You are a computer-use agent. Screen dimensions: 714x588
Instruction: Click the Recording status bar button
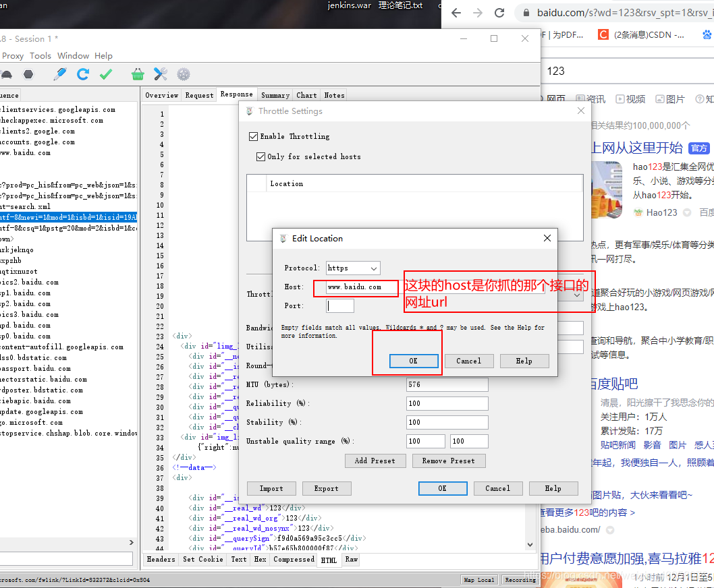tap(520, 580)
